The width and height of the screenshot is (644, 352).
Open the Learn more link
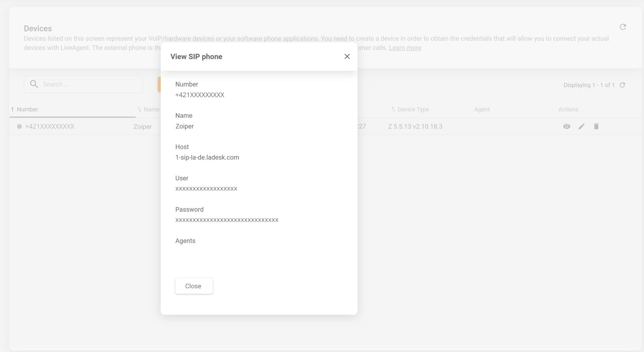coord(405,48)
